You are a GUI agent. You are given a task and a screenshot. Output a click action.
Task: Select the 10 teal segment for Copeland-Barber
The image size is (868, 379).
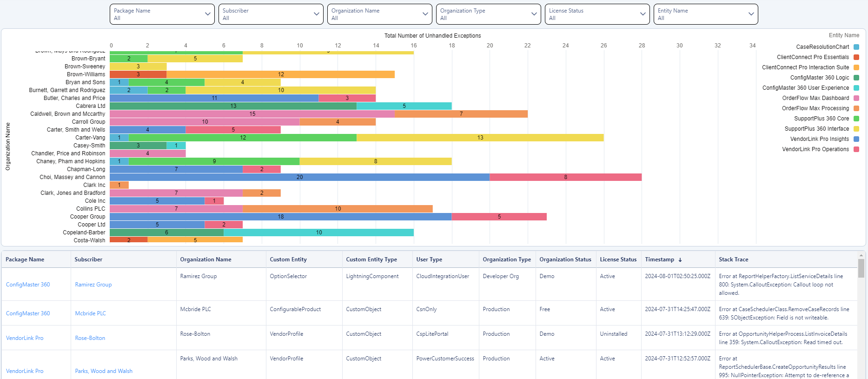[x=318, y=233]
